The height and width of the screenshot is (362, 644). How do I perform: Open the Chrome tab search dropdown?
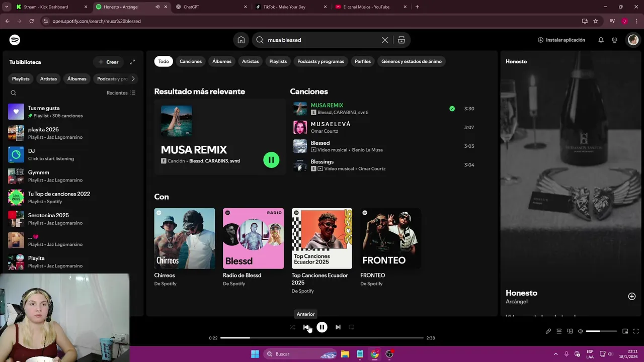(7, 7)
